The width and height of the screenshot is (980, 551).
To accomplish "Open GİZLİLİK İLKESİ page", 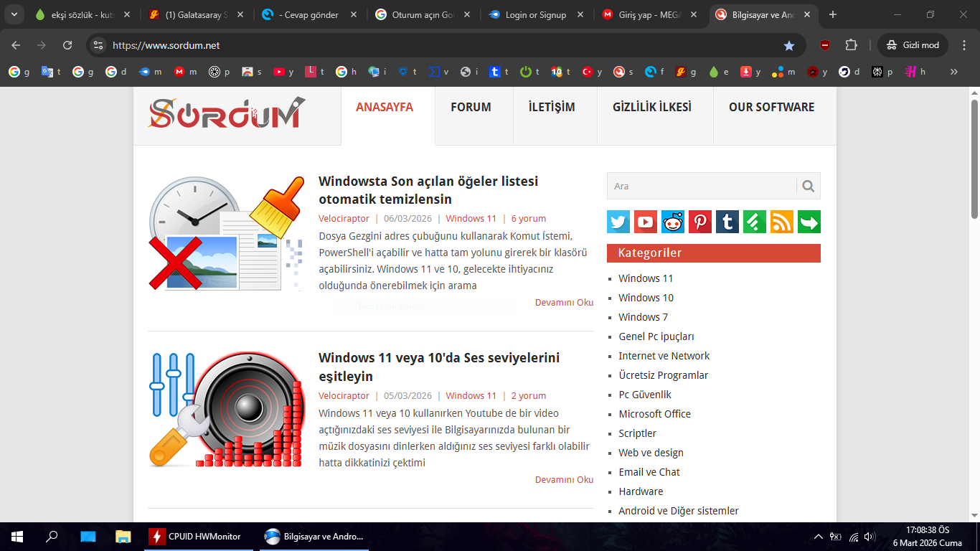I will 652,108.
